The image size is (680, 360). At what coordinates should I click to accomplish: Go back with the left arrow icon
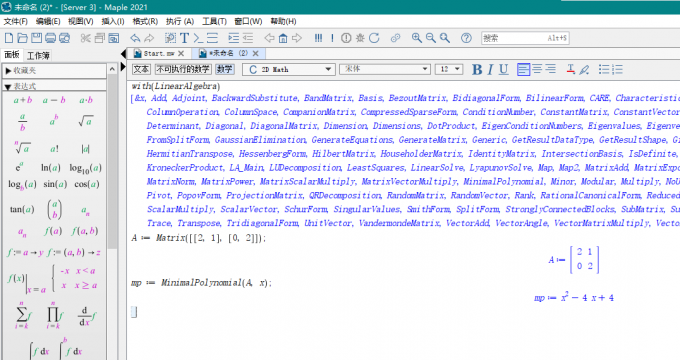click(x=269, y=38)
